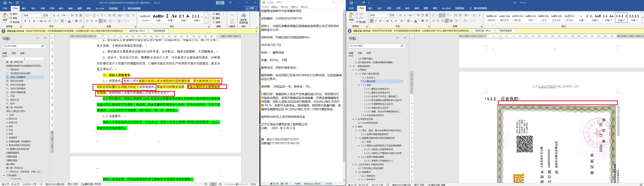Open font size dropdown in right Word

[x=396, y=15]
